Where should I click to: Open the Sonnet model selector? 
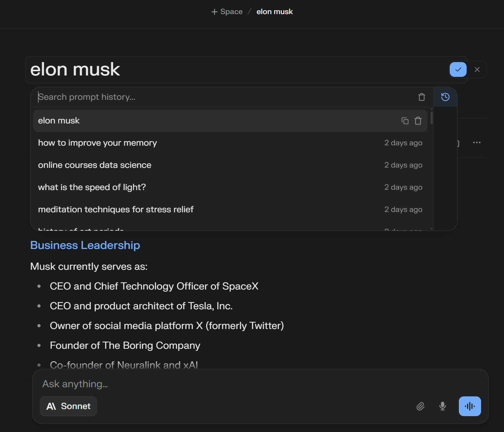(x=68, y=406)
